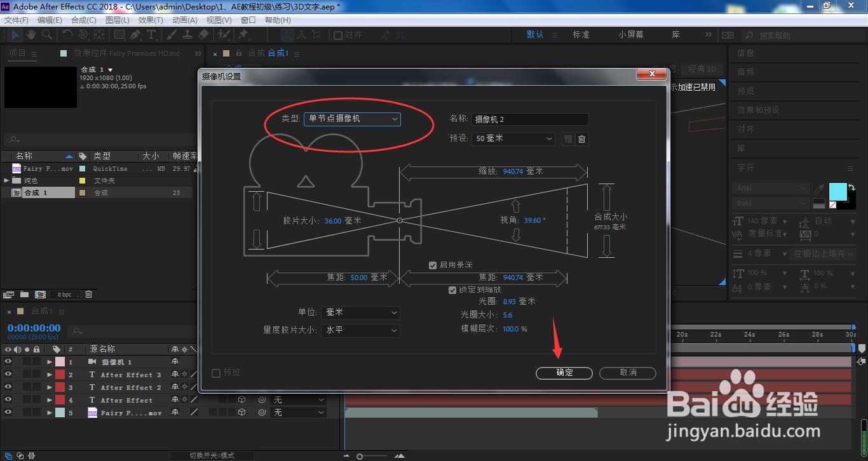Open the 信息 panel header
The image size is (868, 461).
[745, 53]
